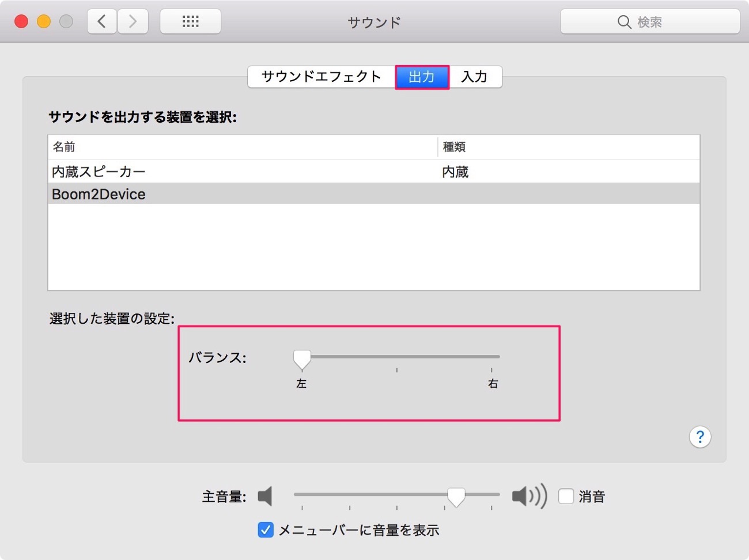Select 内蔵スピーカー in the device list
749x560 pixels.
tap(374, 172)
